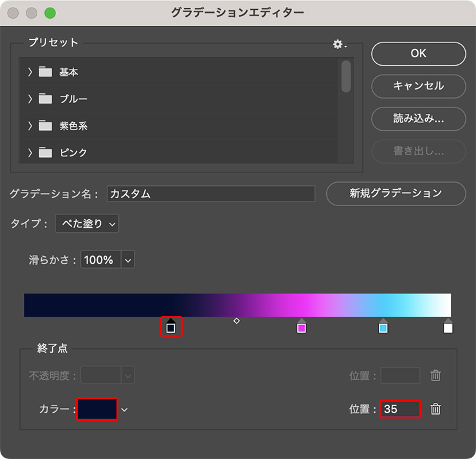The width and height of the screenshot is (476, 459).
Task: Click the 新規グラデーション button
Action: point(396,194)
